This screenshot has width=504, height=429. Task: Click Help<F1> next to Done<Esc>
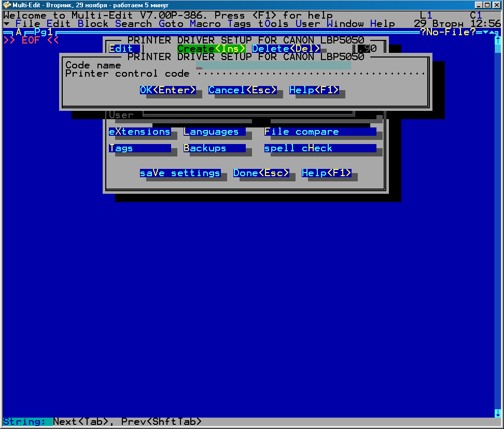(x=327, y=173)
